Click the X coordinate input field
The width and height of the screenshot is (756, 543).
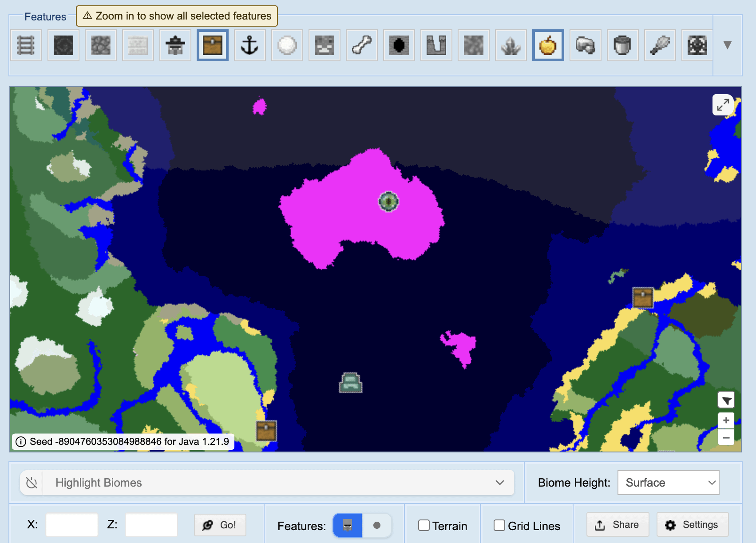pos(72,525)
